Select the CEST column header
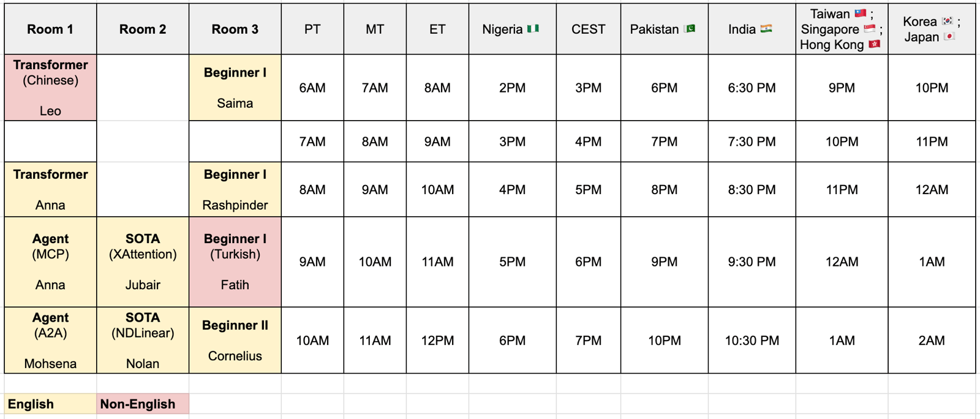This screenshot has height=419, width=980. [x=588, y=29]
